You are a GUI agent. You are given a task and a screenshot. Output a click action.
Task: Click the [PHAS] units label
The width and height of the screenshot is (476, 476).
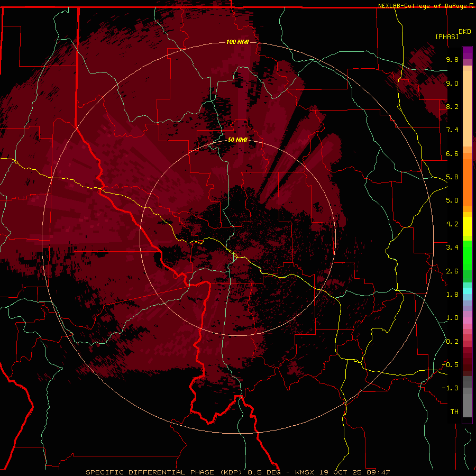pyautogui.click(x=447, y=36)
